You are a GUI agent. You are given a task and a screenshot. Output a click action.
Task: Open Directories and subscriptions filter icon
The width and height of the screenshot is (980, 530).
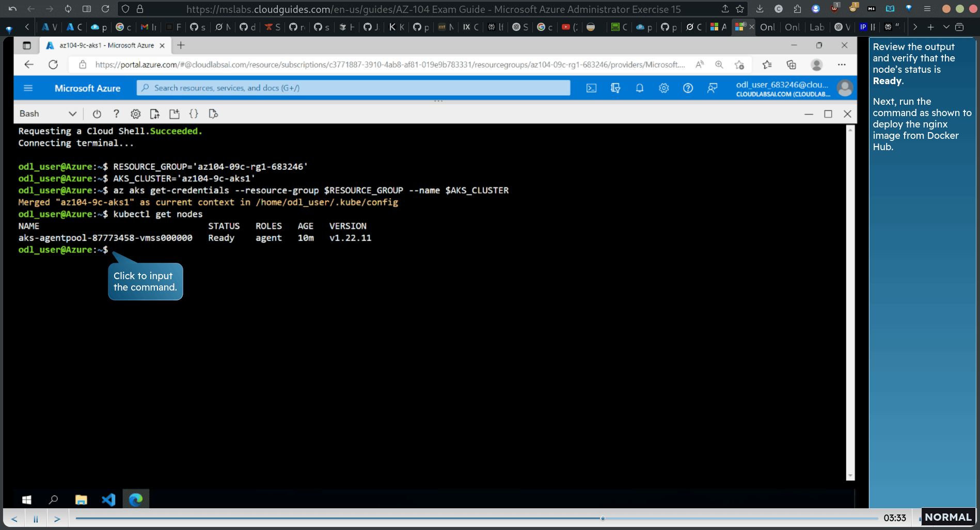(x=615, y=88)
